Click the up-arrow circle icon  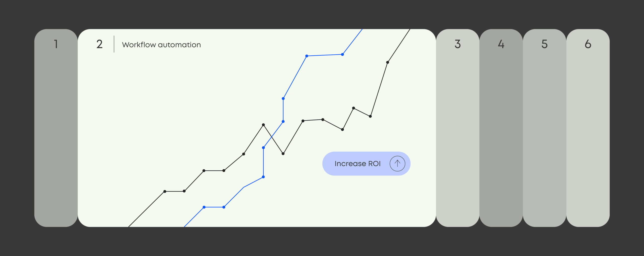(397, 164)
